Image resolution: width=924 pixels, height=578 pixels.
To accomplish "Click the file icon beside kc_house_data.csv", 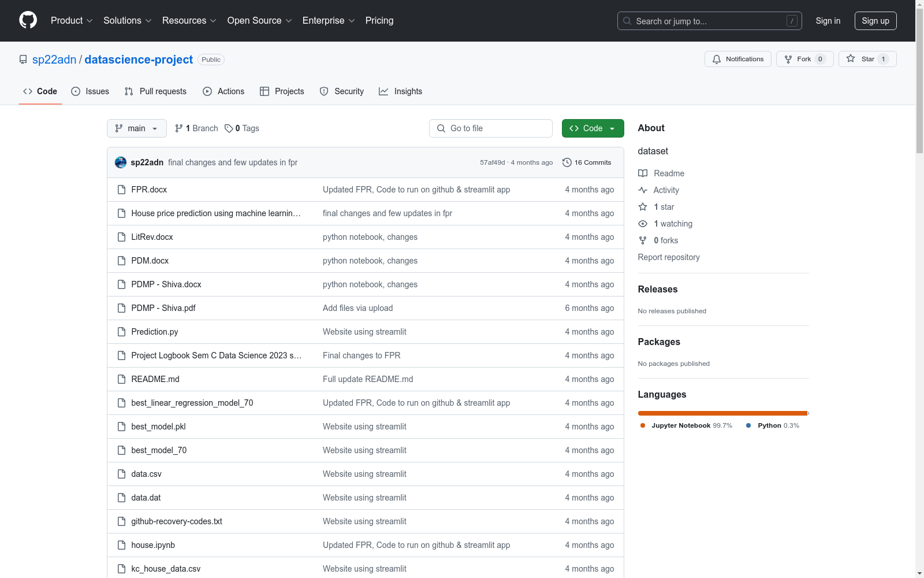I will click(x=121, y=569).
